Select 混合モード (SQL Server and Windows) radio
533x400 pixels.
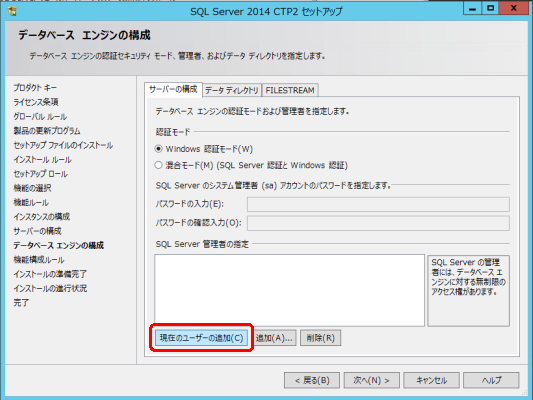click(158, 165)
